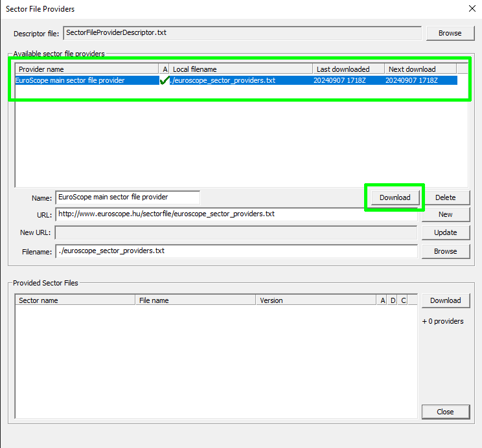
Task: Click the Filename input field
Action: (x=236, y=251)
